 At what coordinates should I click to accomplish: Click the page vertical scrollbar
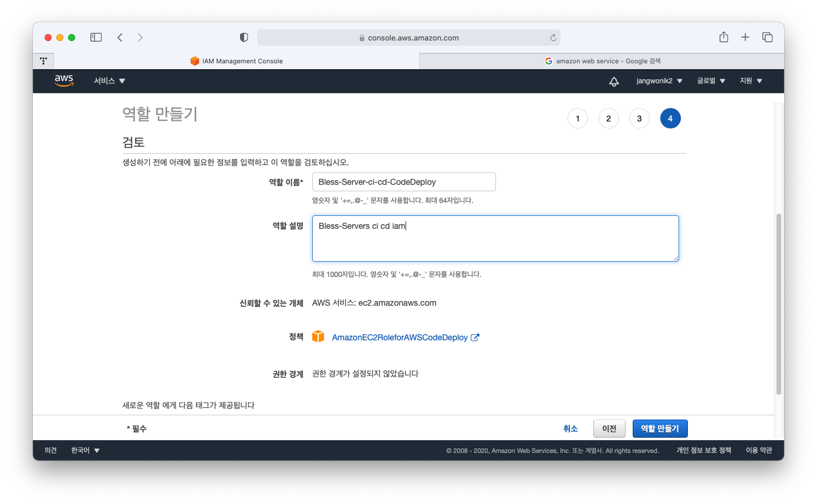pyautogui.click(x=779, y=303)
